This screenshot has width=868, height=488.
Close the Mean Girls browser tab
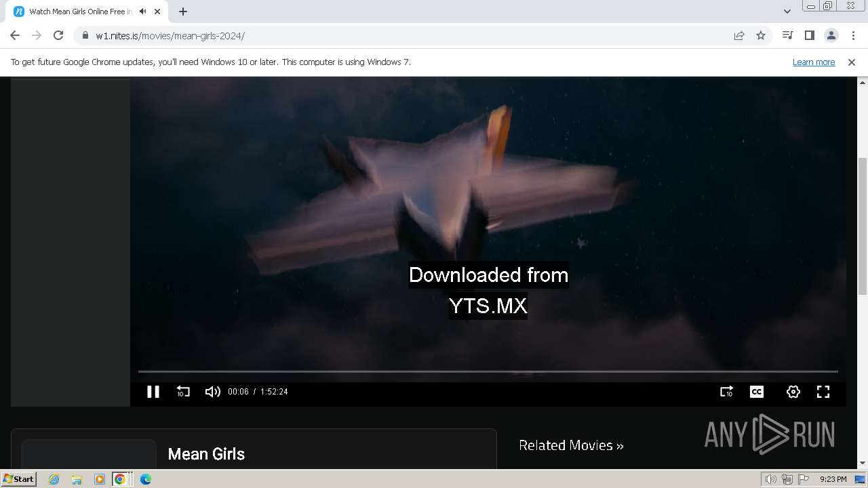pos(157,12)
